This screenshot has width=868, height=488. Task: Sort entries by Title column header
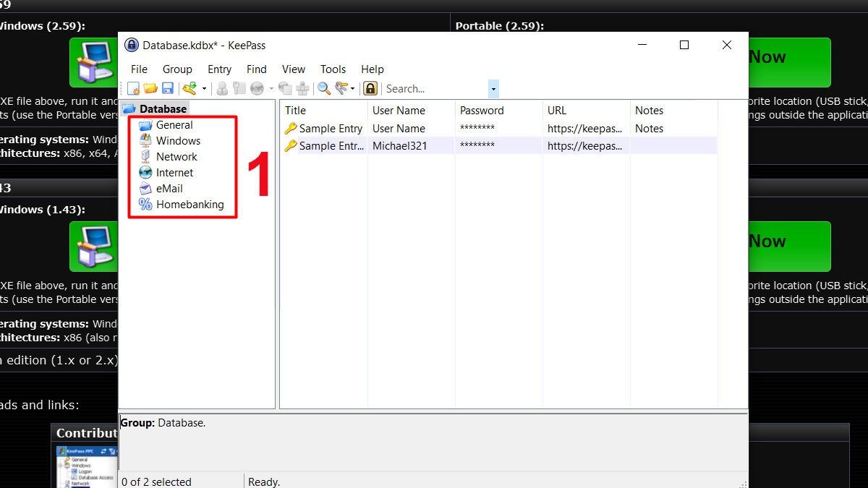[324, 111]
